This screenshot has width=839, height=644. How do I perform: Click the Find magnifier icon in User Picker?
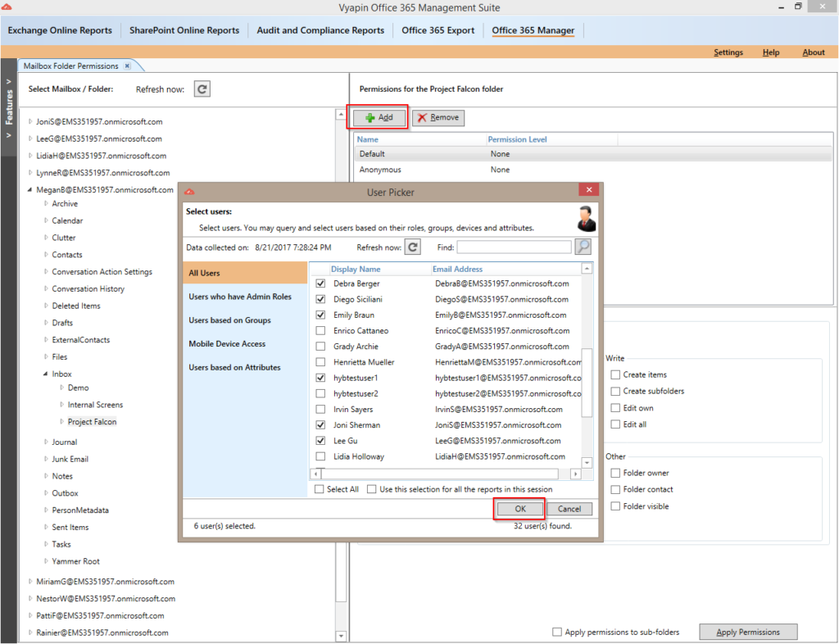click(583, 247)
